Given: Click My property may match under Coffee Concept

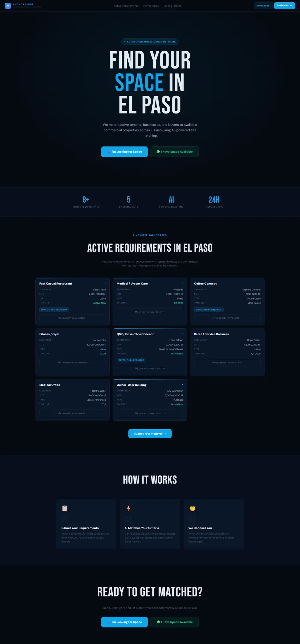Looking at the screenshot, I should tap(227, 318).
